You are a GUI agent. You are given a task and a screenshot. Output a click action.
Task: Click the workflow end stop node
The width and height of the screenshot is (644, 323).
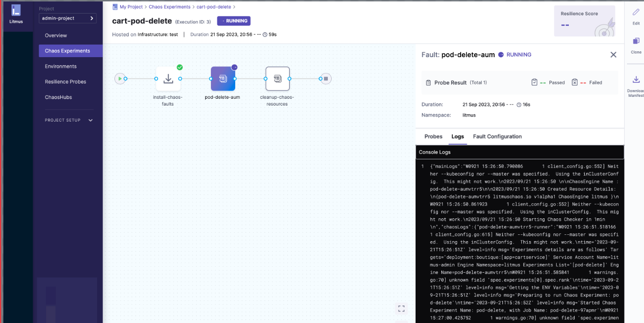click(326, 78)
